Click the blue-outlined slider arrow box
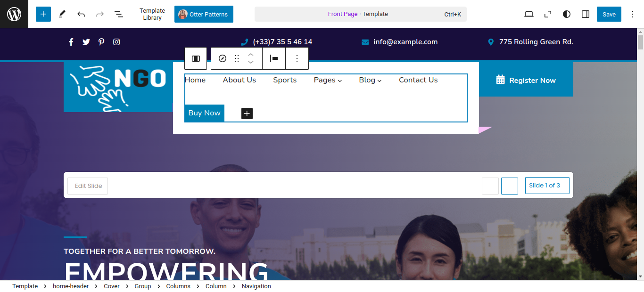This screenshot has width=644, height=292. (510, 186)
